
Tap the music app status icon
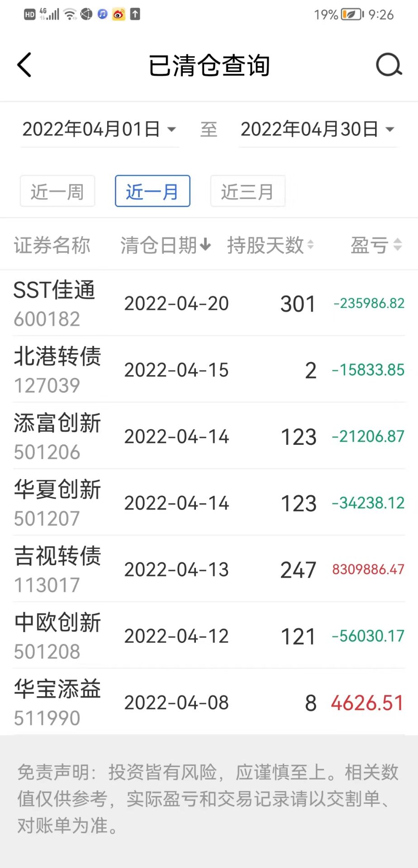103,14
